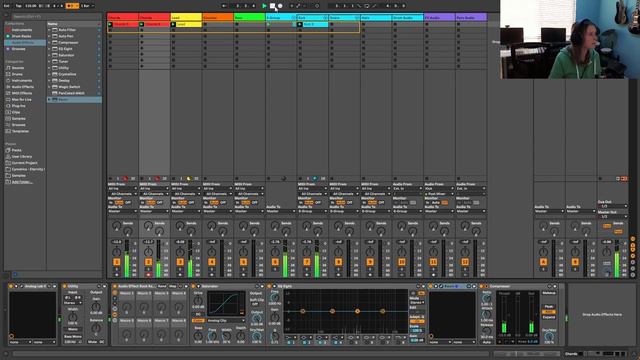Open the Clips browser category

pyautogui.click(x=16, y=112)
